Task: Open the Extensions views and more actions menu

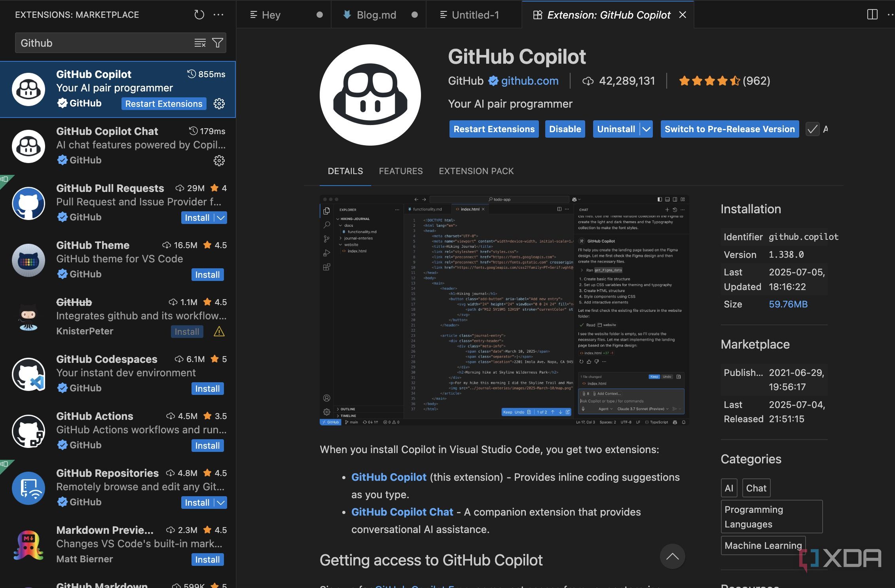Action: (218, 15)
